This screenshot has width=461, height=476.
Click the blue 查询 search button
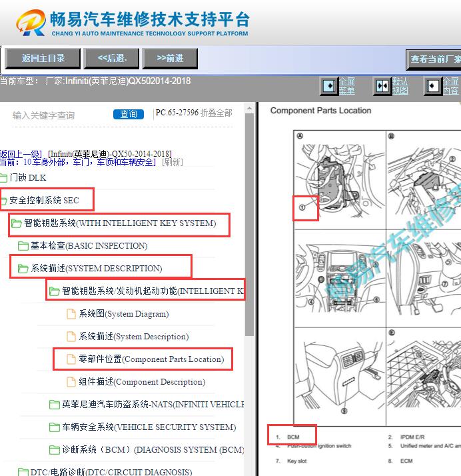click(129, 114)
